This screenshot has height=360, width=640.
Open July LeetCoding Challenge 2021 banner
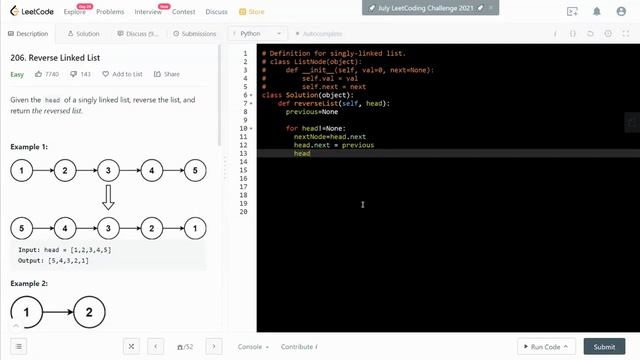tap(426, 8)
